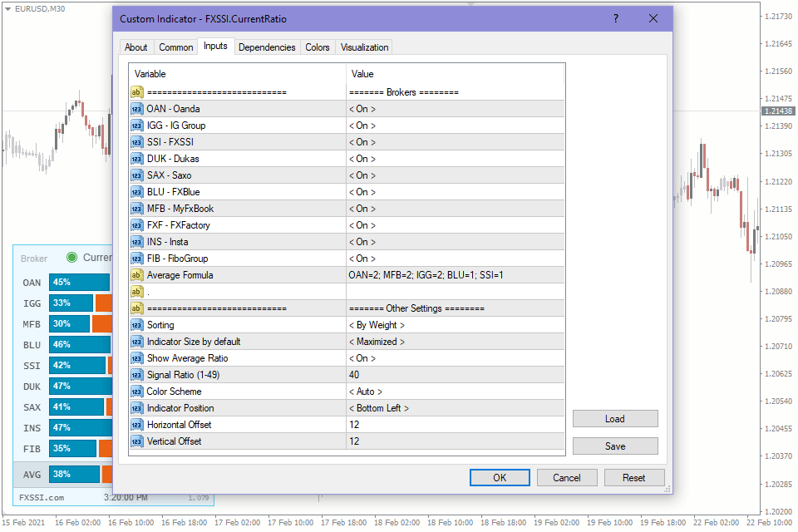Open FIB - FiboGroup On value selector
Screen dimensions: 798x532
click(362, 259)
